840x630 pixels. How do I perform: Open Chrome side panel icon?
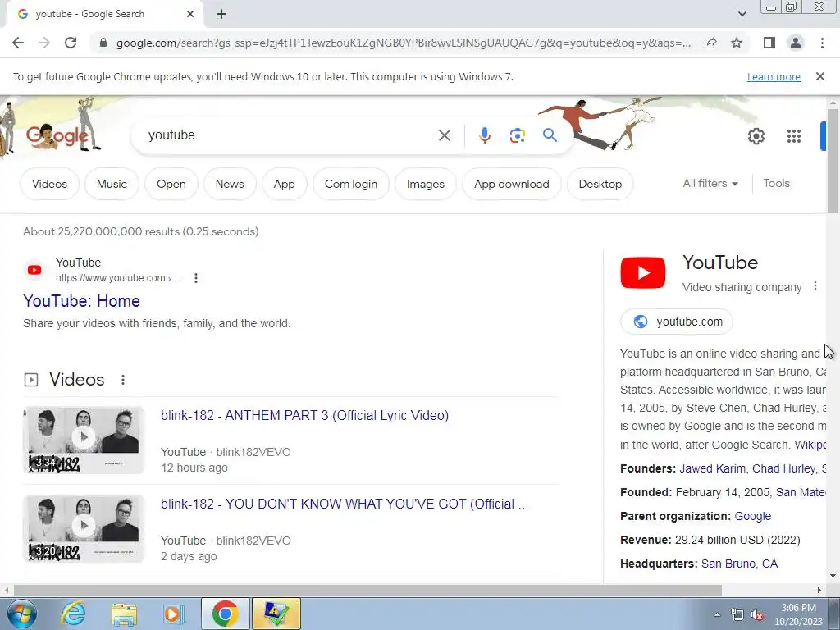pos(769,43)
